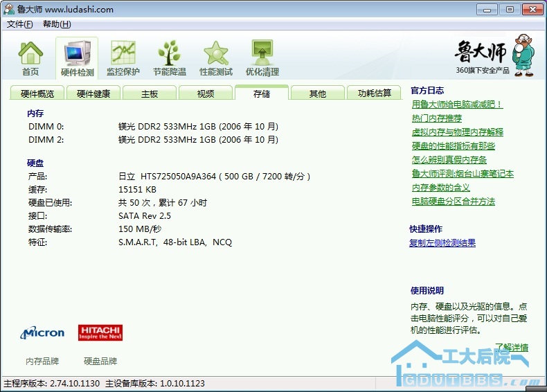Switch to the 功耗估算 tab
The width and height of the screenshot is (547, 392).
375,93
